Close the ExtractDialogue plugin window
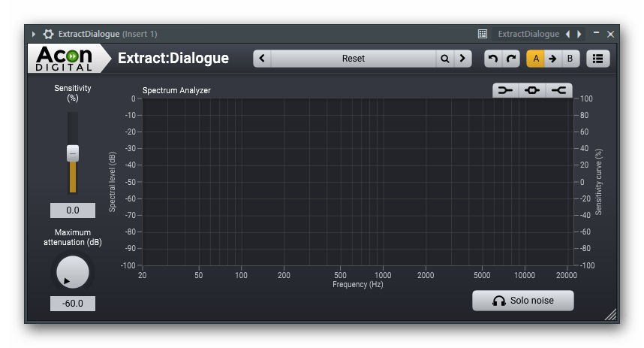Image resolution: width=644 pixels, height=348 pixels. coord(611,34)
